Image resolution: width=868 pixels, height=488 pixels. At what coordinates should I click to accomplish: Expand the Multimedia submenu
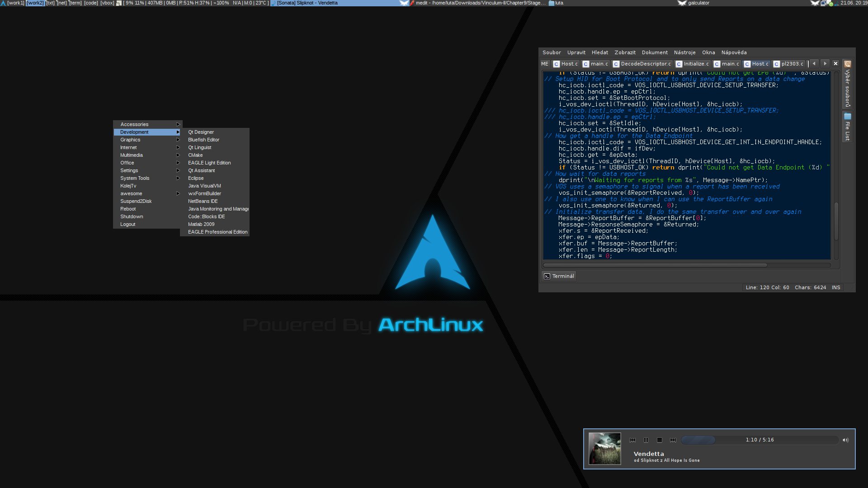click(147, 155)
